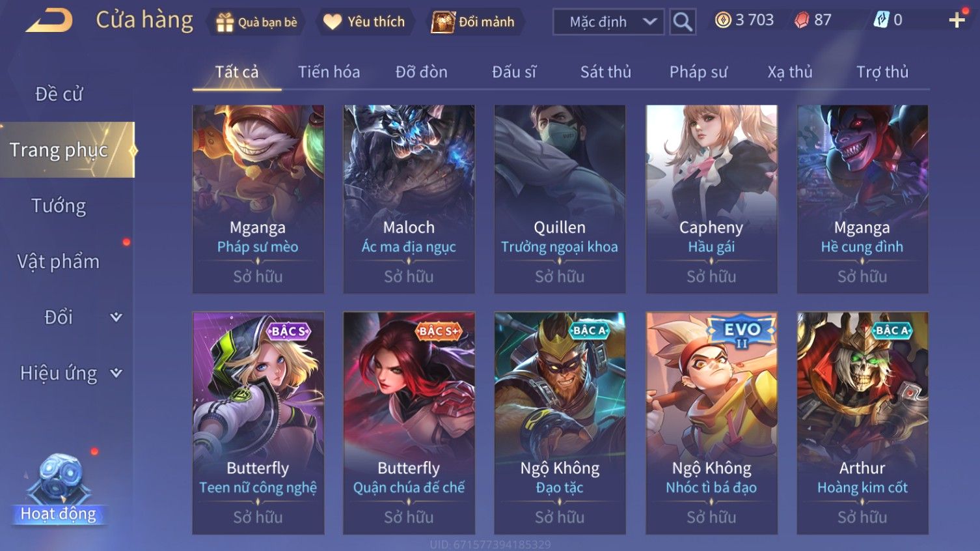The image size is (980, 551).
Task: Open the search magnifier icon
Action: tap(683, 21)
